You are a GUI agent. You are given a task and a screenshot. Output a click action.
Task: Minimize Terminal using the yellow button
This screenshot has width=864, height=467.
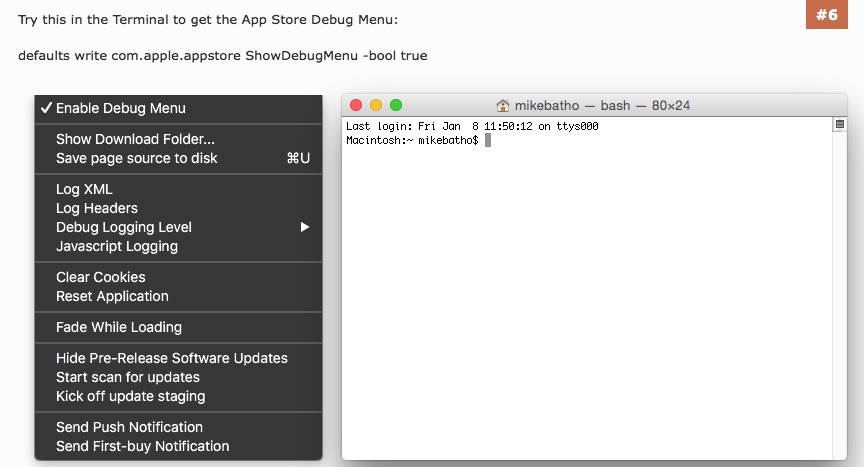point(376,105)
